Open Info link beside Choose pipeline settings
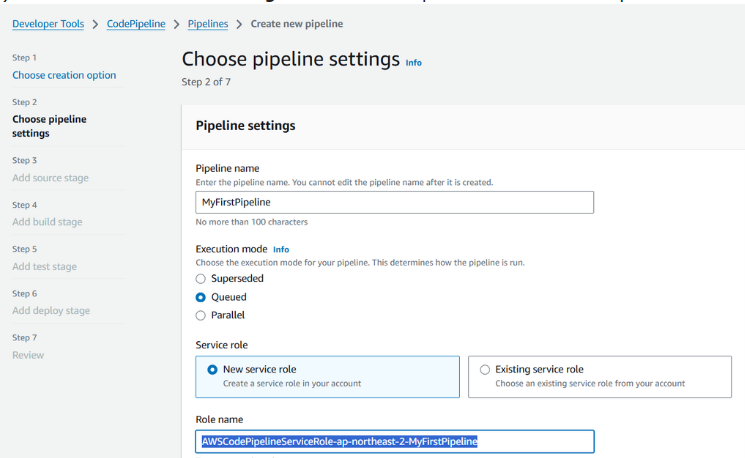The image size is (745, 458). (x=413, y=63)
